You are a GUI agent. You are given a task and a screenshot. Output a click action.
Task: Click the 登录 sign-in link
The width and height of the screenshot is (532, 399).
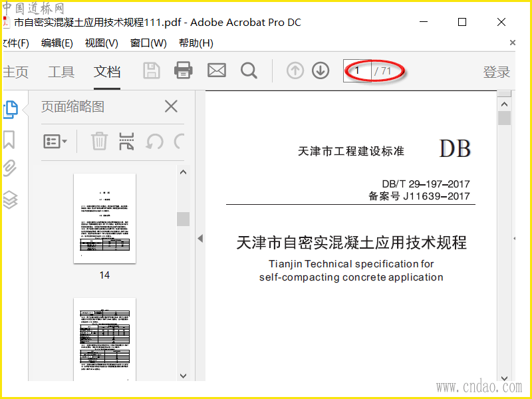tap(496, 72)
